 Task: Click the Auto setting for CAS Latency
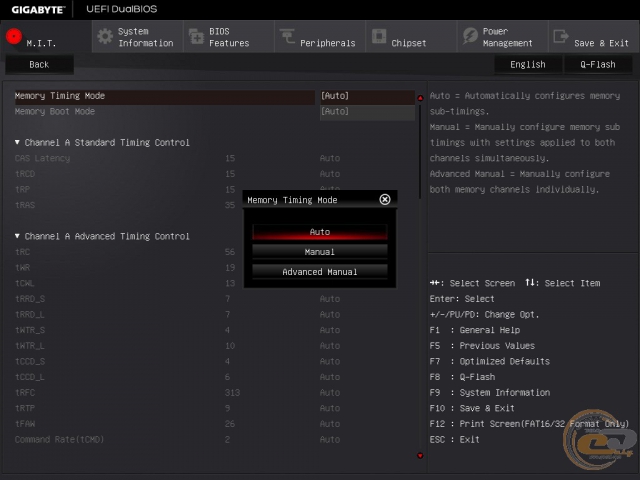coord(330,158)
